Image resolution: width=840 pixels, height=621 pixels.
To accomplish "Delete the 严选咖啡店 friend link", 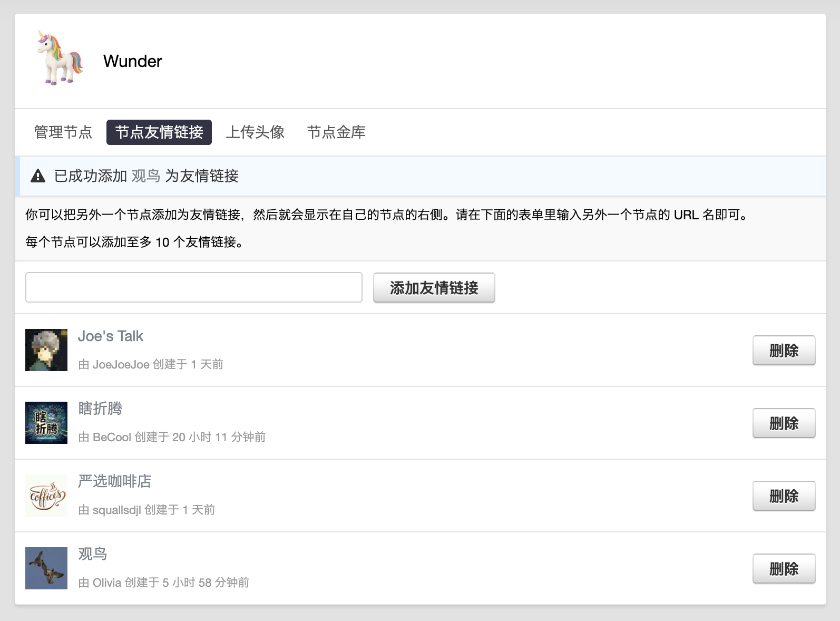I will [784, 496].
